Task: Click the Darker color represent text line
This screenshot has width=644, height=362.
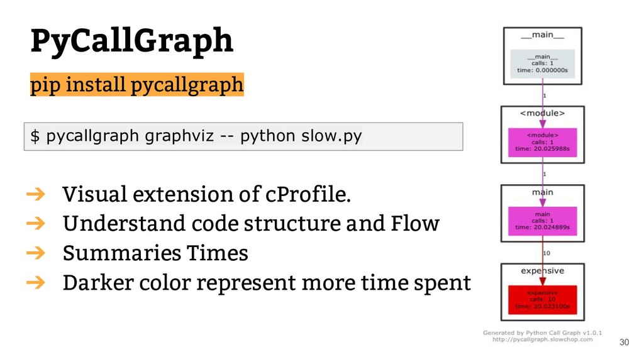Action: point(267,282)
